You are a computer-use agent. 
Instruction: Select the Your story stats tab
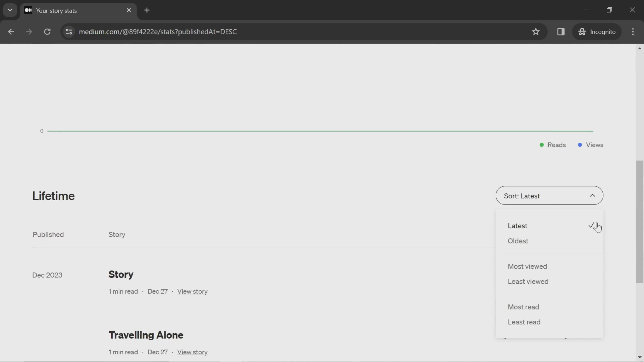78,11
